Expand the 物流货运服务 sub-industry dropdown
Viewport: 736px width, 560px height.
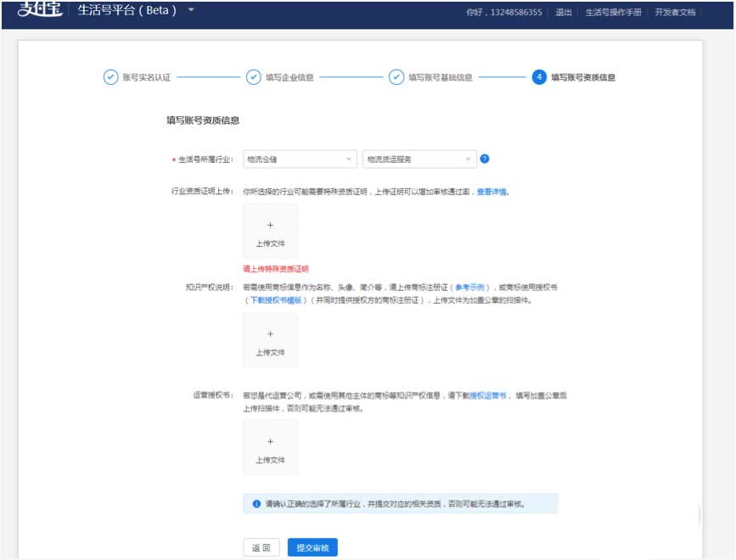coord(419,159)
